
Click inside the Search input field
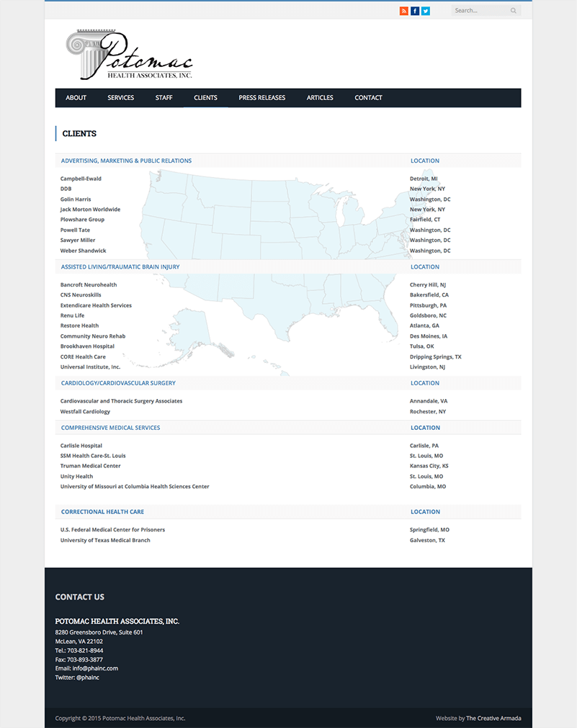(479, 10)
